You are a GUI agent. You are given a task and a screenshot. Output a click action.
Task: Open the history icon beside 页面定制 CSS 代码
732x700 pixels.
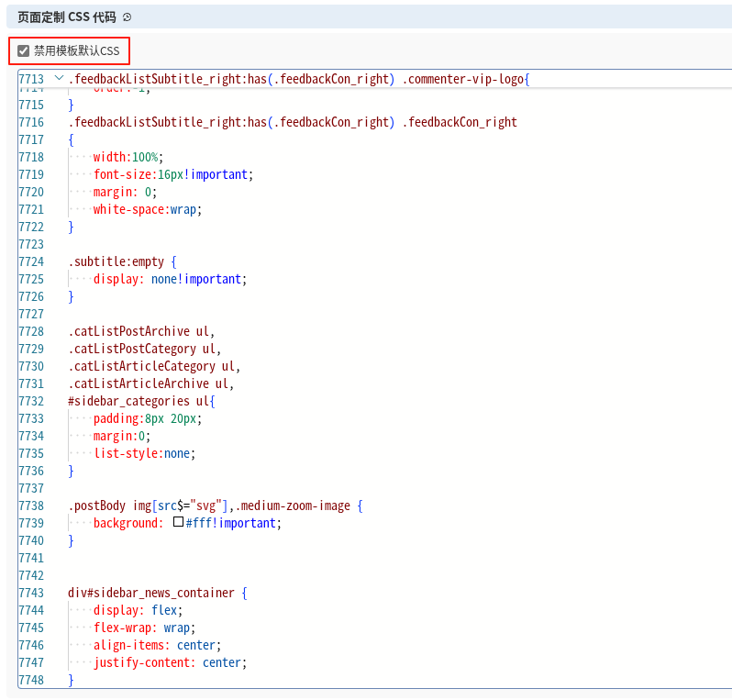tap(127, 17)
